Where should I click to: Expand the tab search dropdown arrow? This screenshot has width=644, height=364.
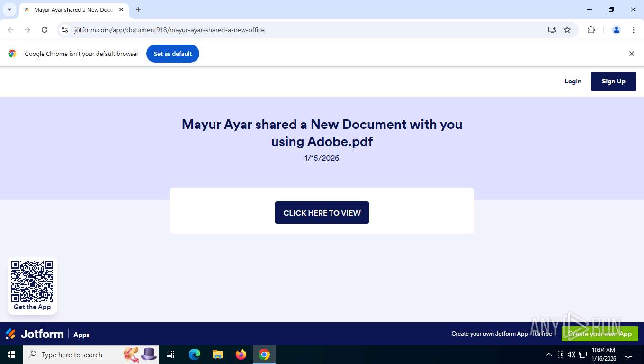tap(9, 9)
